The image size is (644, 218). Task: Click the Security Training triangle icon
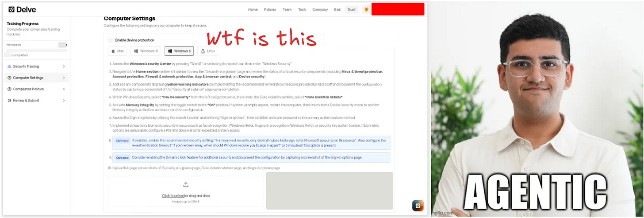click(x=9, y=66)
